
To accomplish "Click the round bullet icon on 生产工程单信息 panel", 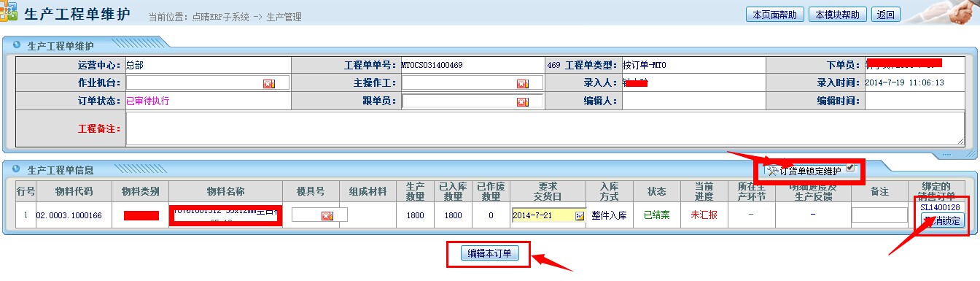I will [16, 169].
